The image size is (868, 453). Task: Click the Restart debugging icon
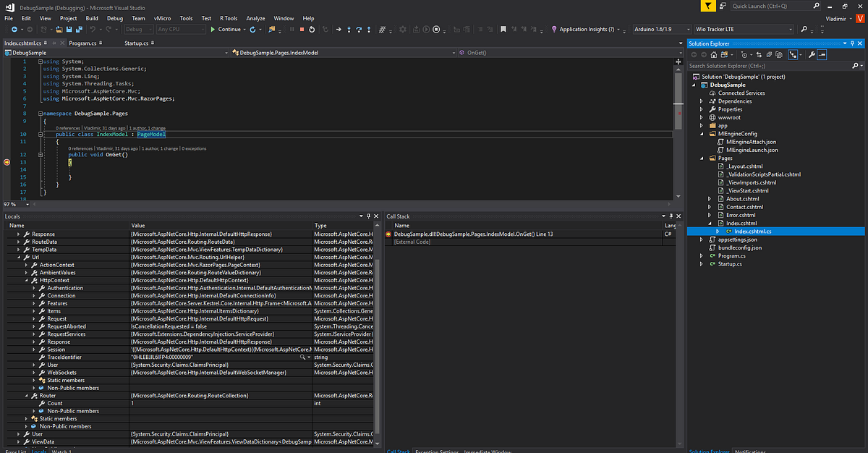(x=312, y=30)
